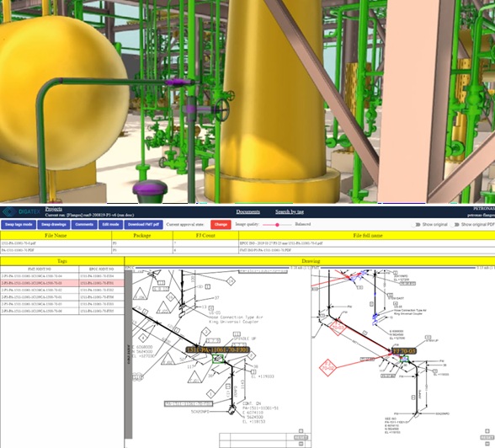Click the DIGATEX logo icon
The height and width of the screenshot is (448, 495).
pyautogui.click(x=8, y=211)
